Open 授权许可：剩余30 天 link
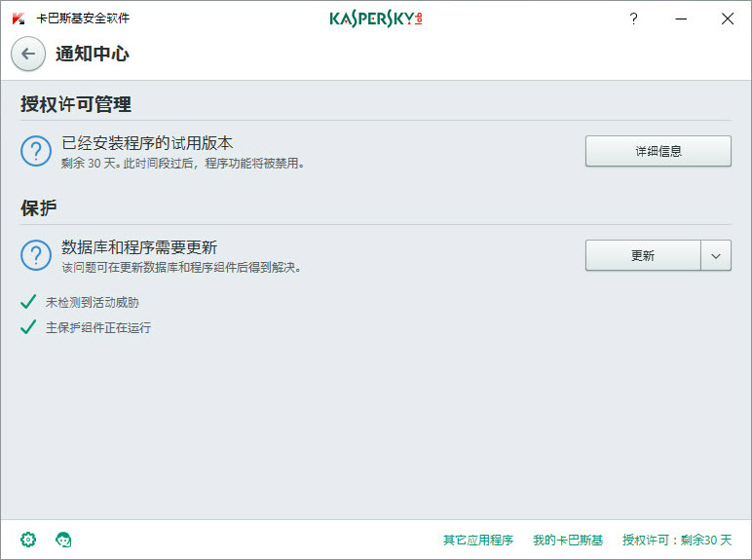752x560 pixels. 677,540
